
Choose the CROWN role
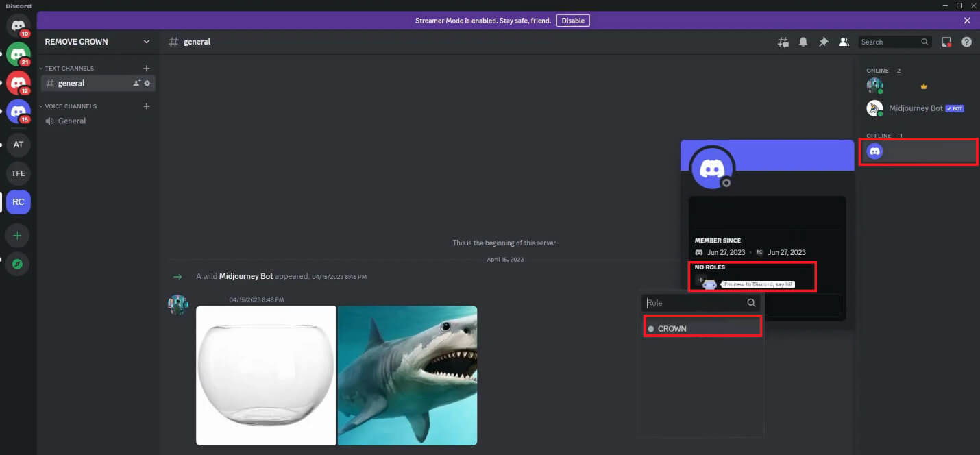click(702, 328)
